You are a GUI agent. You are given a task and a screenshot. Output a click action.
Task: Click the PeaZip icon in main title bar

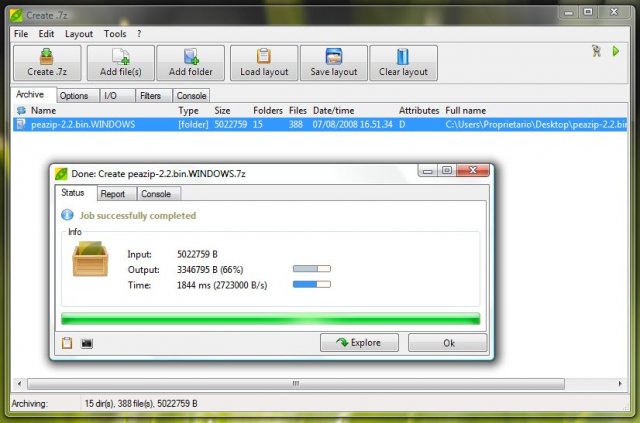[x=16, y=15]
